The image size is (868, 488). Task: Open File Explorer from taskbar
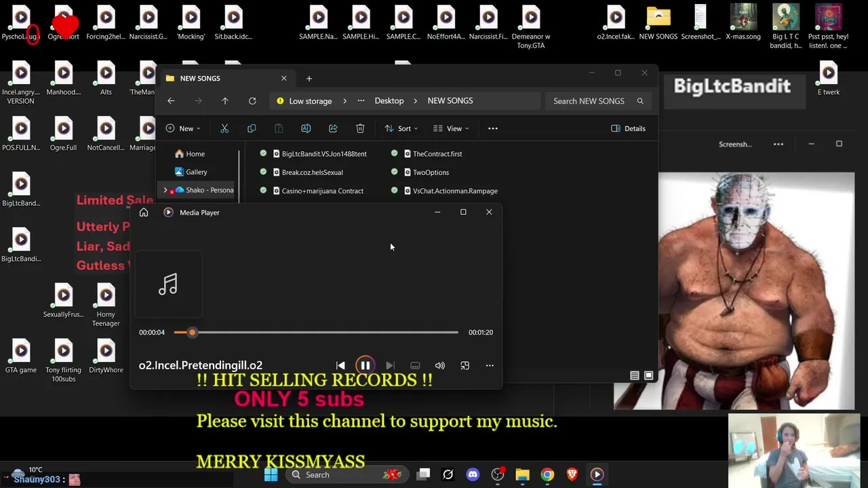(522, 474)
